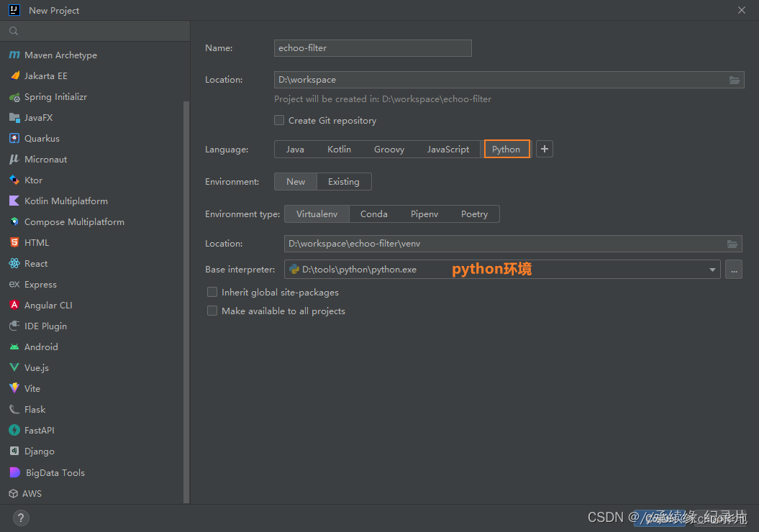
Task: Select the Compose Multiplatform icon
Action: click(14, 221)
